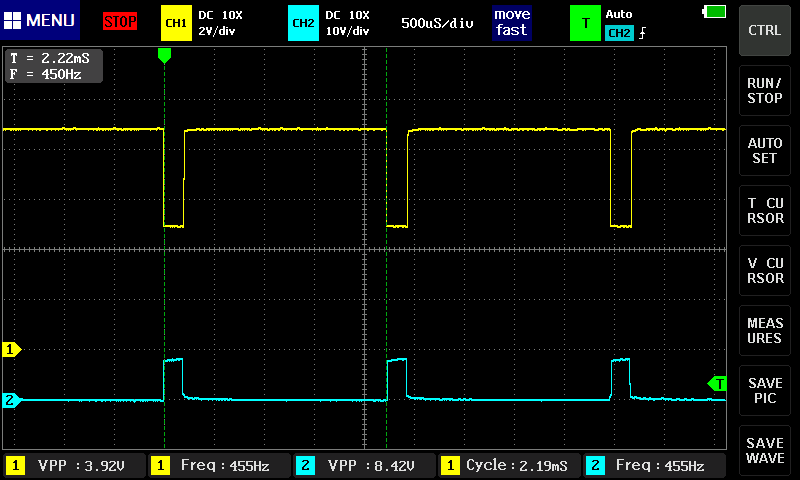Click the Cycle 2.19mS measurement
This screenshot has height=480, width=800.
point(509,465)
